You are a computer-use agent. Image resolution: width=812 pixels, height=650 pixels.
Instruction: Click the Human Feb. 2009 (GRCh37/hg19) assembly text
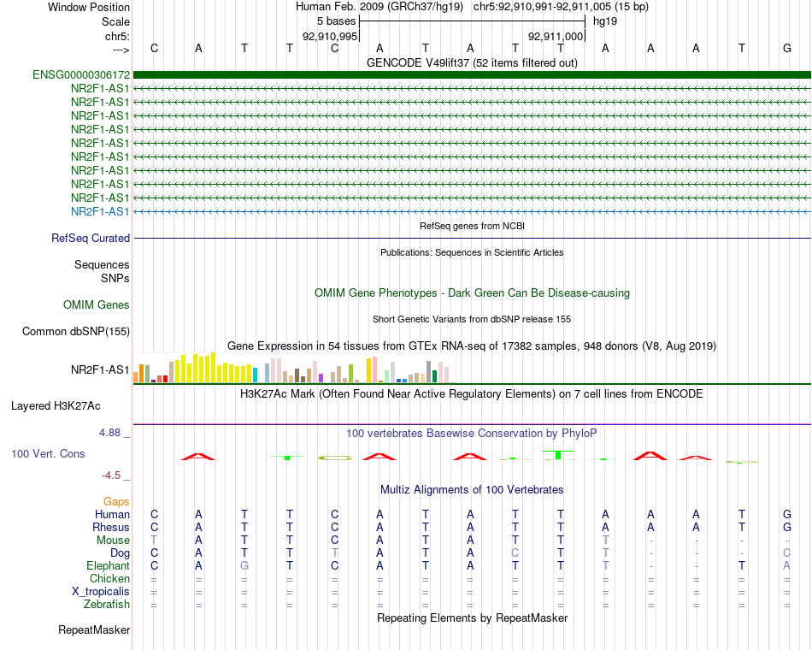[x=379, y=7]
